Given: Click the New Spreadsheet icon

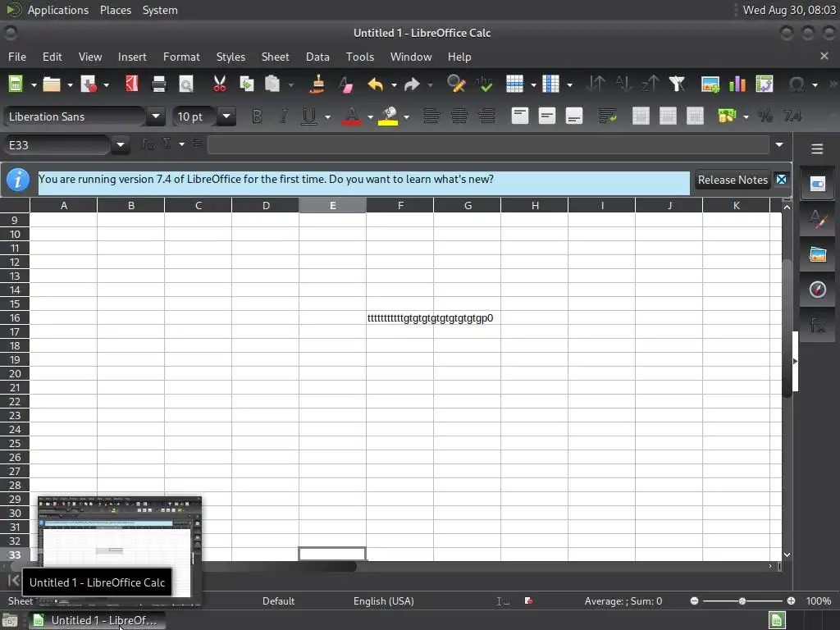Looking at the screenshot, I should pyautogui.click(x=16, y=84).
